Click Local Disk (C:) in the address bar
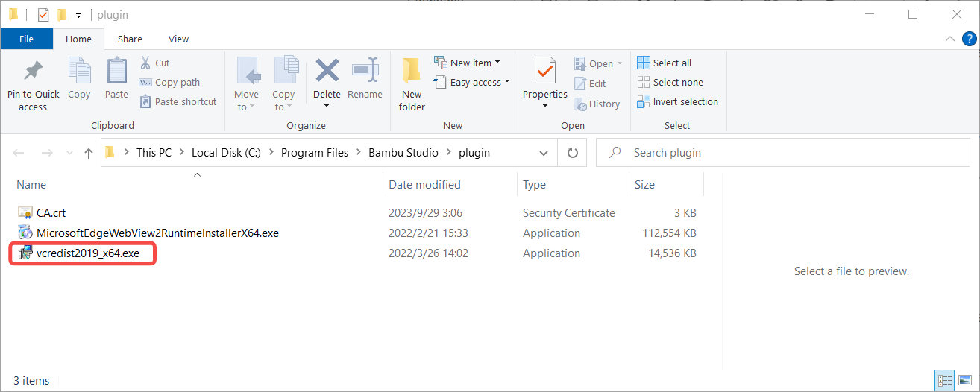 pyautogui.click(x=227, y=152)
